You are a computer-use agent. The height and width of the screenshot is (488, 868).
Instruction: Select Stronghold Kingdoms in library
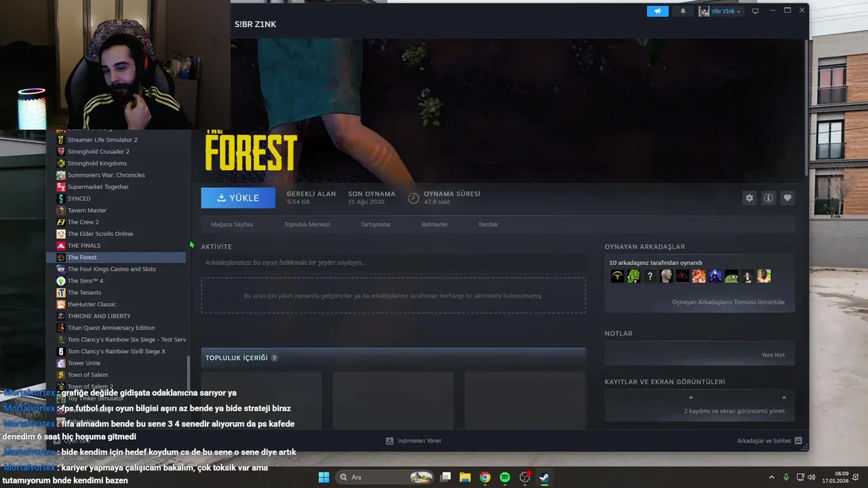[97, 163]
